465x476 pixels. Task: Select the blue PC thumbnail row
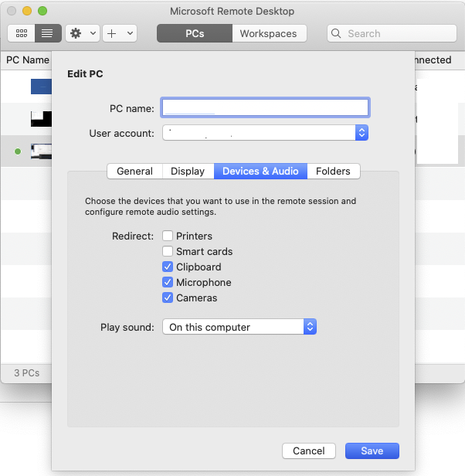tap(41, 87)
